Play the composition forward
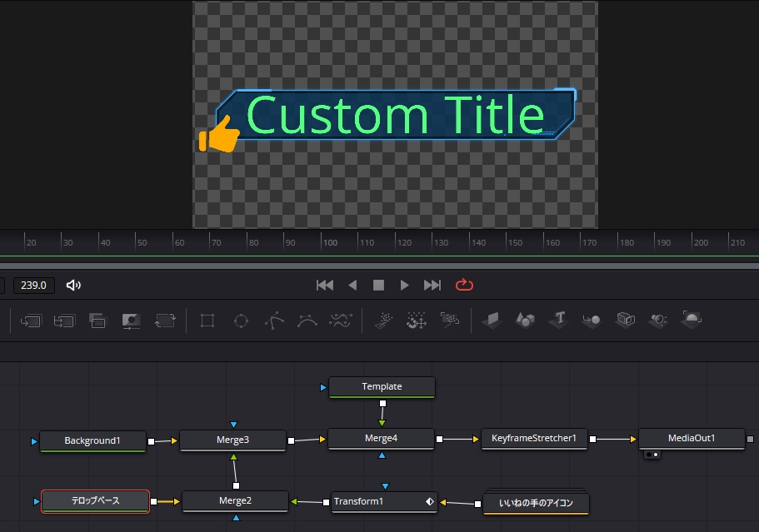The width and height of the screenshot is (759, 532). coord(405,286)
